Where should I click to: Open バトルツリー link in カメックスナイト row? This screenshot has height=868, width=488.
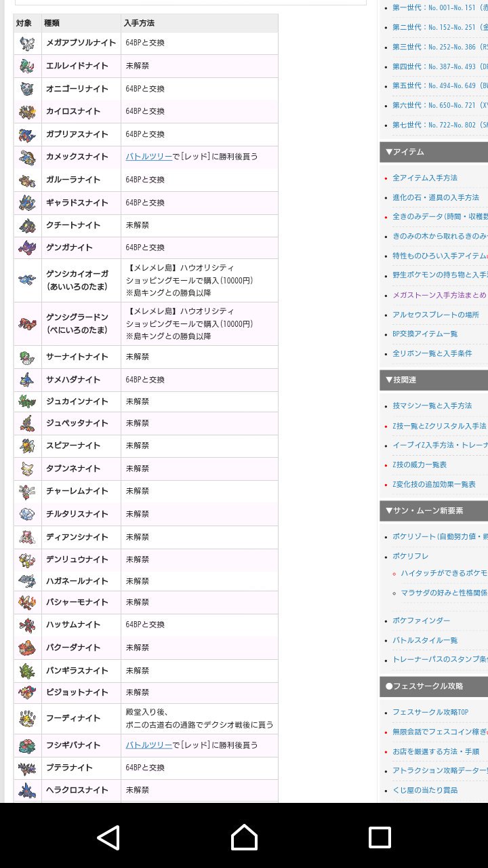(x=148, y=157)
